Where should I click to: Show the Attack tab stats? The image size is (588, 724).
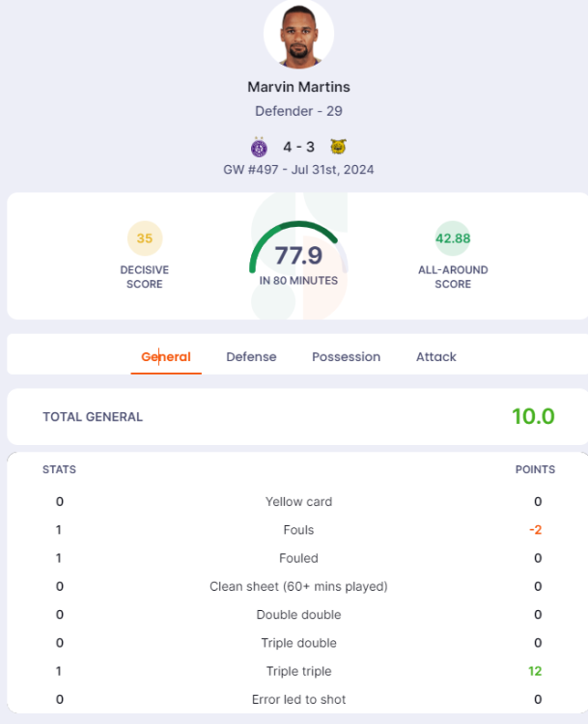[436, 357]
